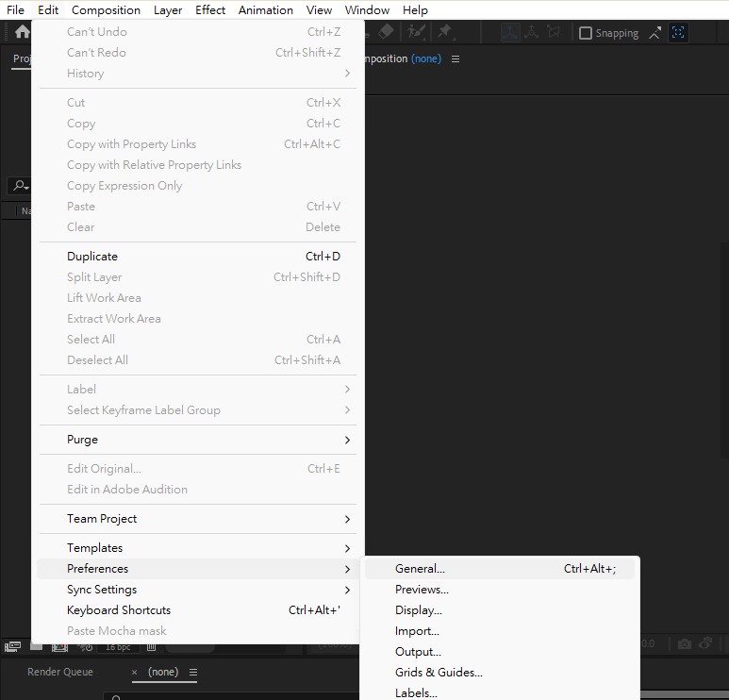Viewport: 729px width, 700px height.
Task: Enable the Snapping checkbox
Action: 586,33
